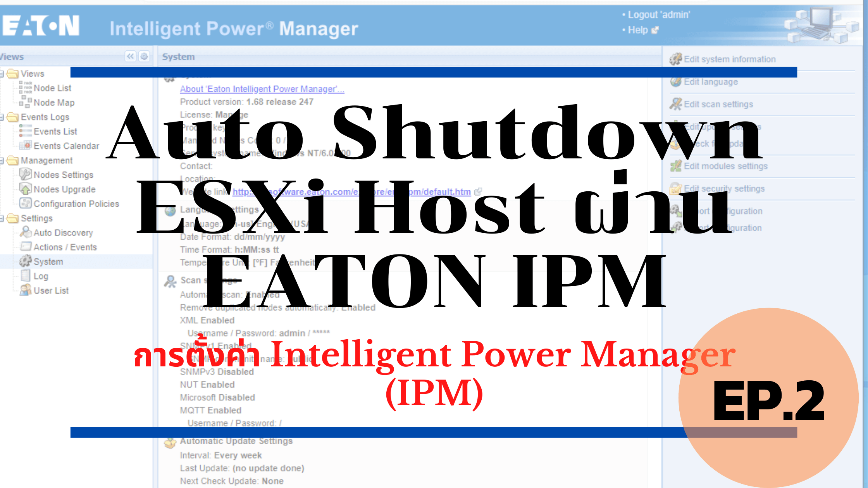Click the Auto Discovery icon

26,232
